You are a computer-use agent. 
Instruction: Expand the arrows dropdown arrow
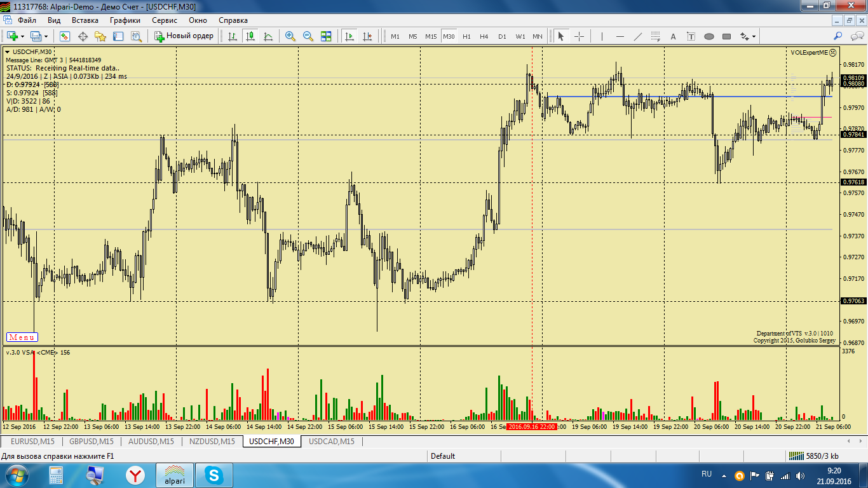754,36
